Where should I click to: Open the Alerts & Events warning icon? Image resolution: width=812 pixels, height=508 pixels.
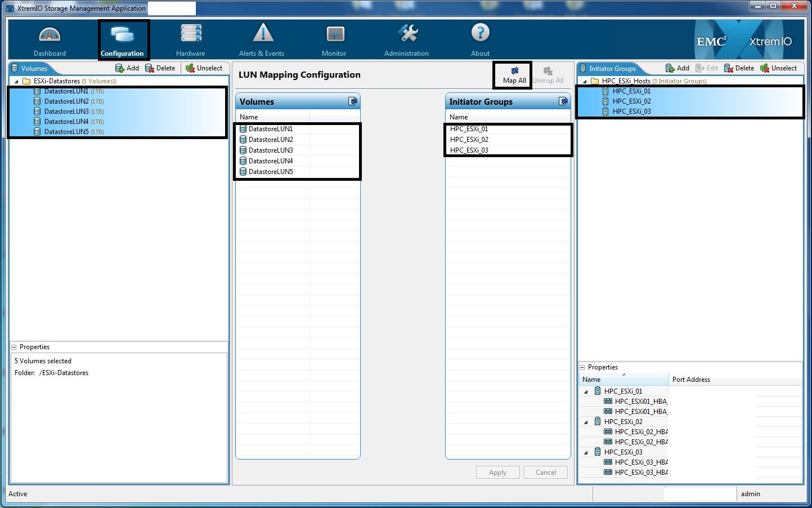click(x=262, y=34)
